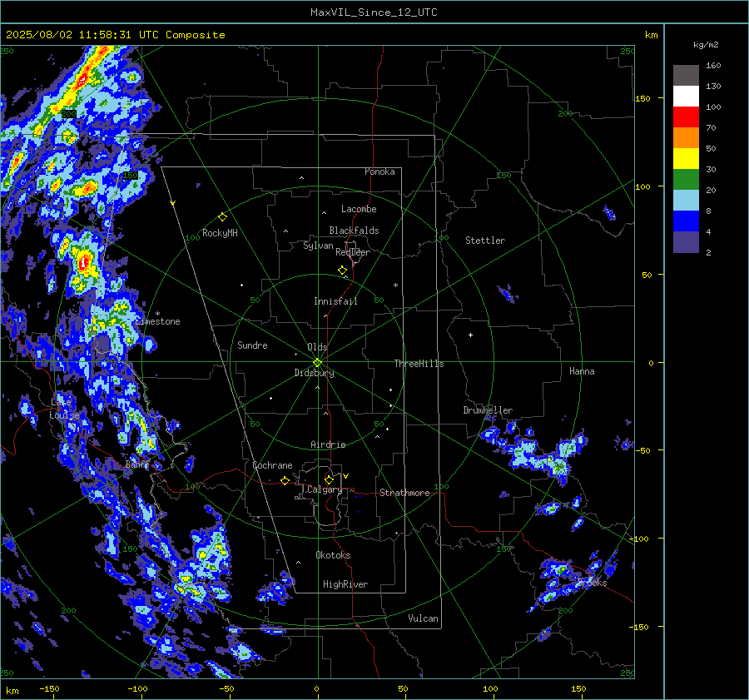Pick the white 100–130 legend swatch

(686, 97)
